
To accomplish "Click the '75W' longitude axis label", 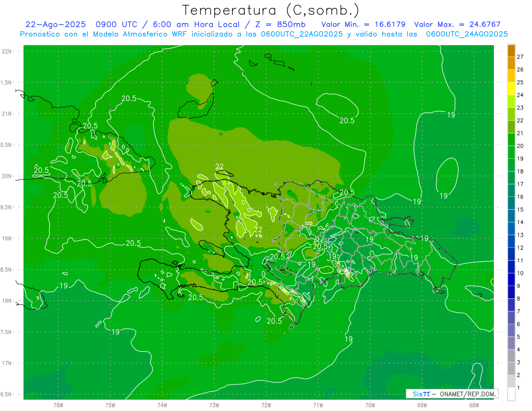I will point(110,405).
